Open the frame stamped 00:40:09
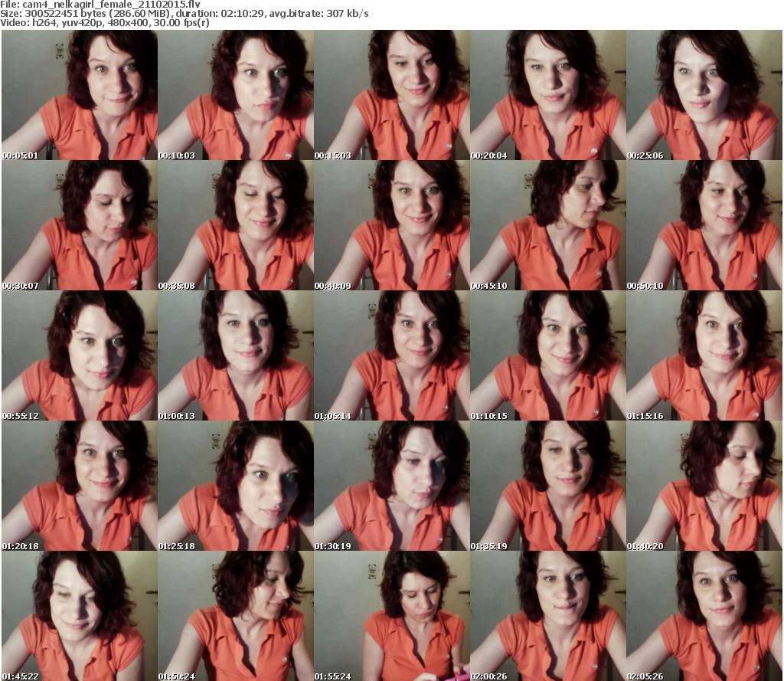 coord(391,225)
